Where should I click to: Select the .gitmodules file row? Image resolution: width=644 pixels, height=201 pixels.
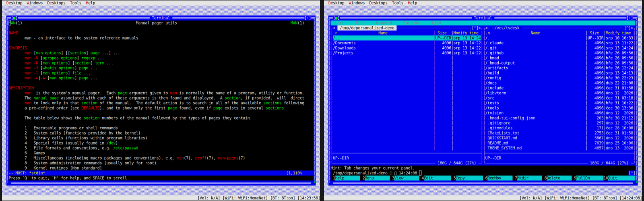click(559, 128)
